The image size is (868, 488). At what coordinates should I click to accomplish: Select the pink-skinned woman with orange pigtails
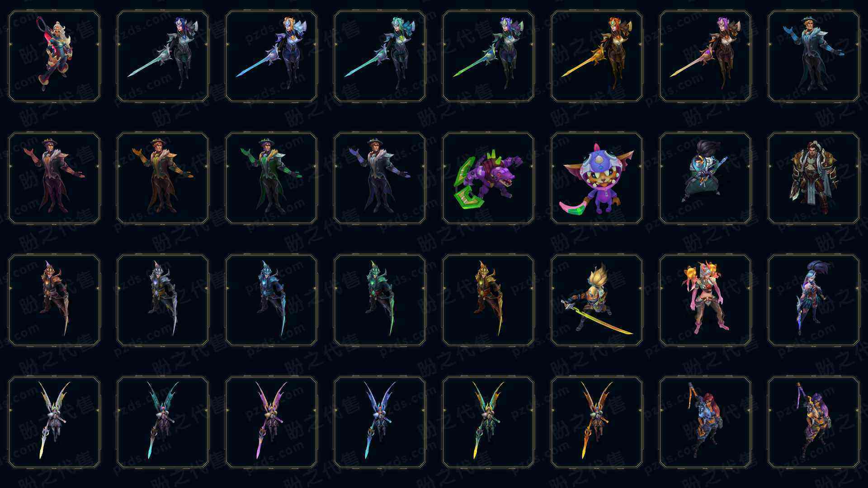click(x=705, y=300)
